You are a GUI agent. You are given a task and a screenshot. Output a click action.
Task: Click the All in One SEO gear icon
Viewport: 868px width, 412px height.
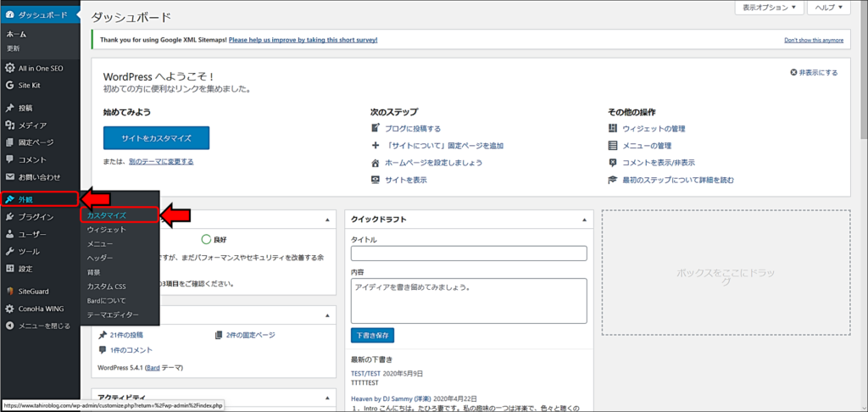(10, 69)
